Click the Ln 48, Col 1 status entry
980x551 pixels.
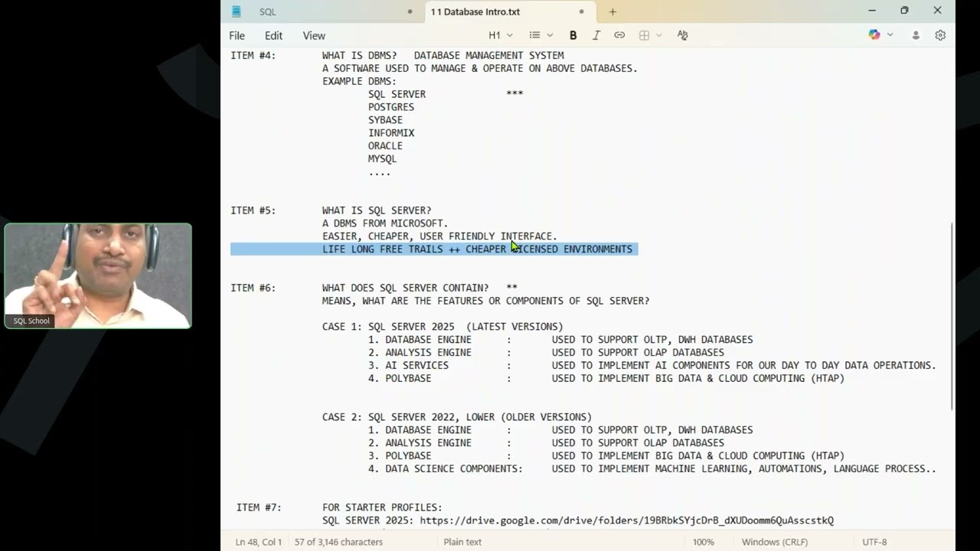tap(258, 542)
